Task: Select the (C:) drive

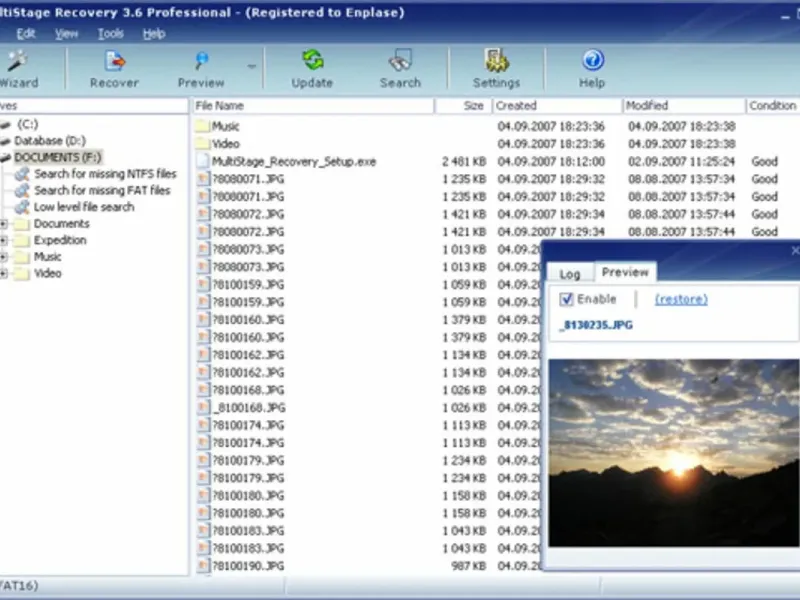Action: tap(28, 124)
